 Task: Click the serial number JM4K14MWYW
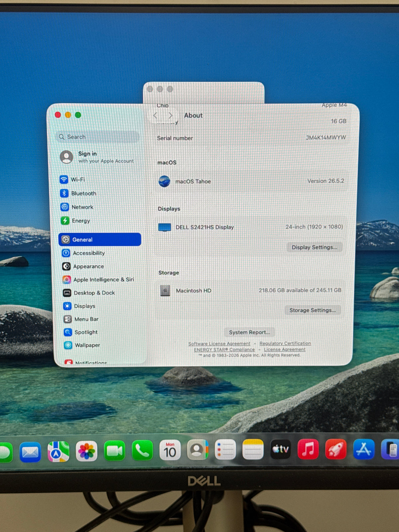pyautogui.click(x=326, y=137)
